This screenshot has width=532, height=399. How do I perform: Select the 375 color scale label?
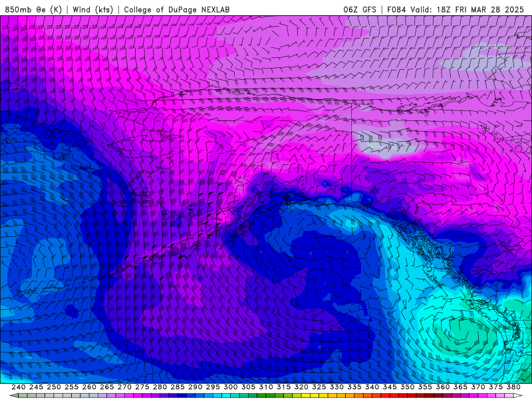point(495,387)
